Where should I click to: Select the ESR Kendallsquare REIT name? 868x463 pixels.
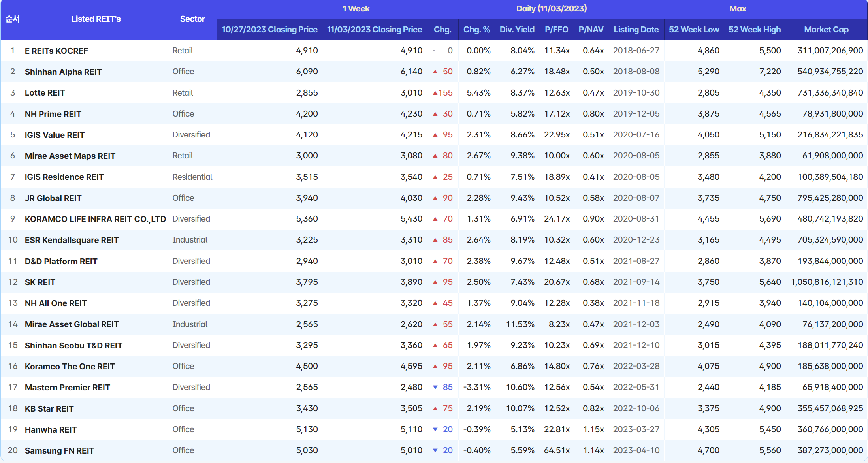pos(72,240)
